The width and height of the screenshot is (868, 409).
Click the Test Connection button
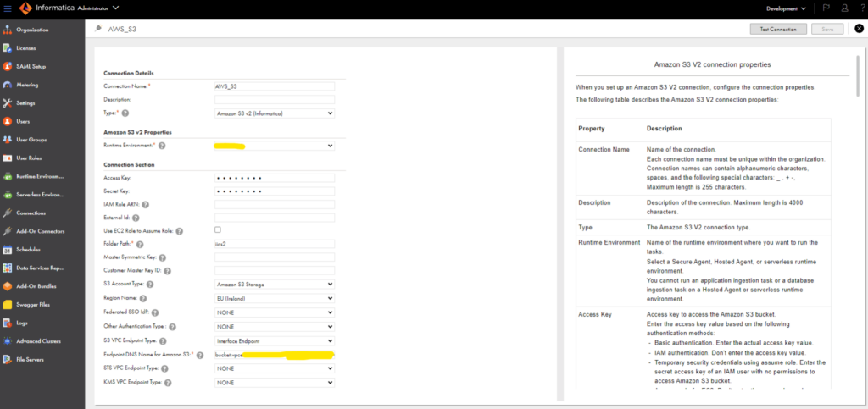(x=777, y=29)
